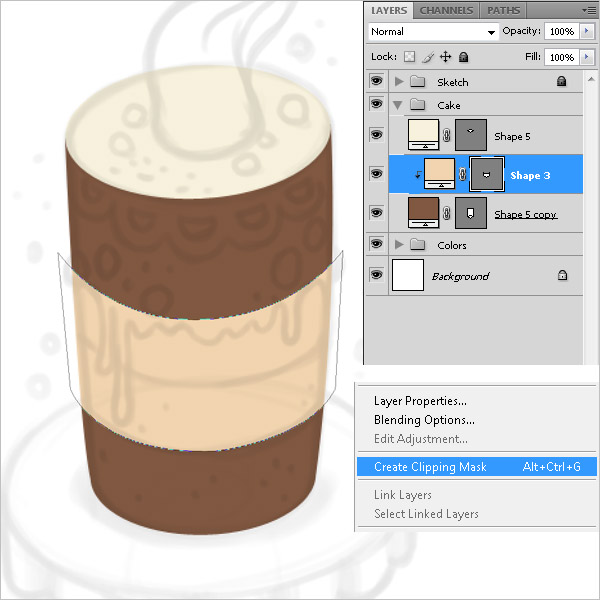Image resolution: width=600 pixels, height=600 pixels.
Task: Click Shape 5 copy brown fill thumbnail
Action: coord(423,213)
